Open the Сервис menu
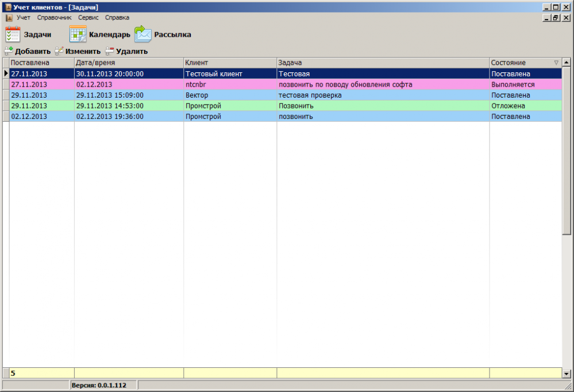This screenshot has height=392, width=574. click(x=88, y=18)
